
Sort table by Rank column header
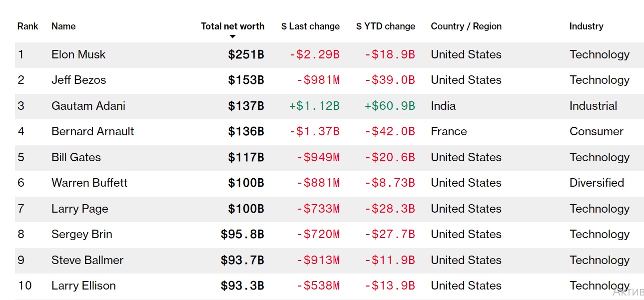[27, 26]
